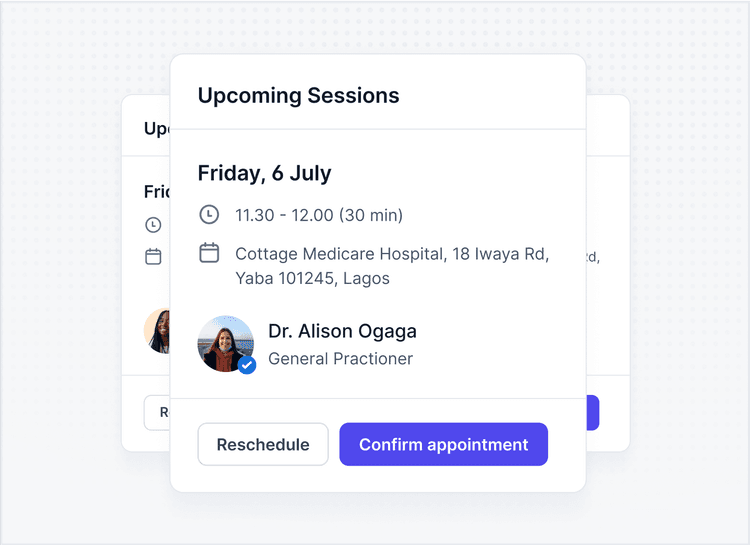
Task: Click the partially hidden button on the background card's left
Action: click(x=158, y=412)
